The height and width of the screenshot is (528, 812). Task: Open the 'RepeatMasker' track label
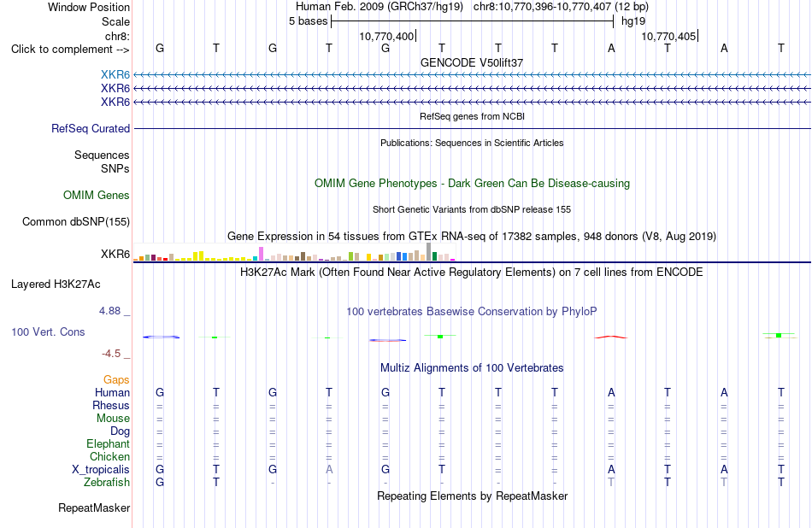[94, 507]
